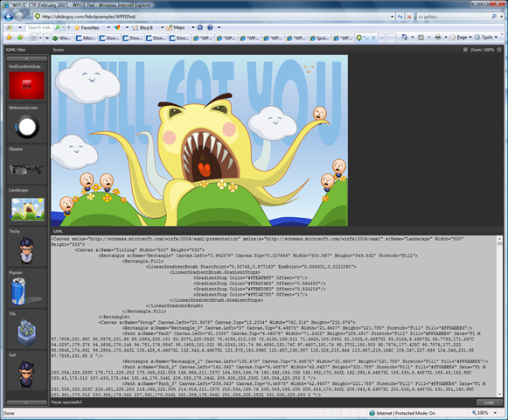Click the Blog It toolbar button
Screen dimensions: 508x420
[143, 28]
